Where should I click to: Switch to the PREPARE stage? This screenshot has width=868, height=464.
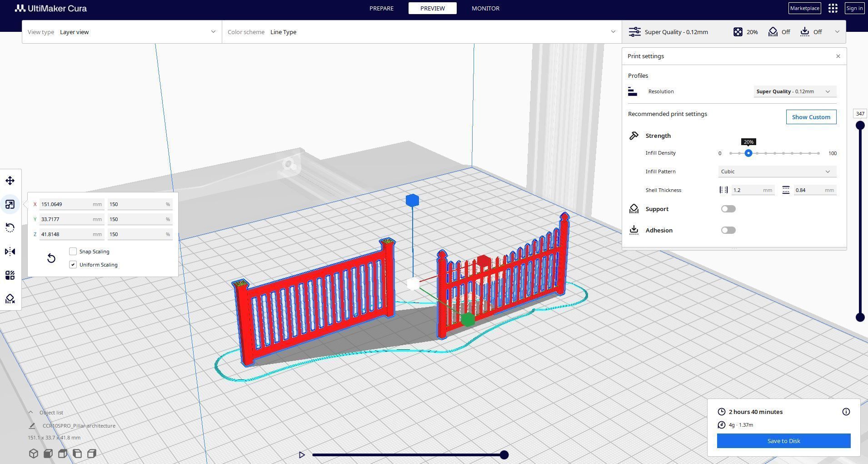[381, 8]
